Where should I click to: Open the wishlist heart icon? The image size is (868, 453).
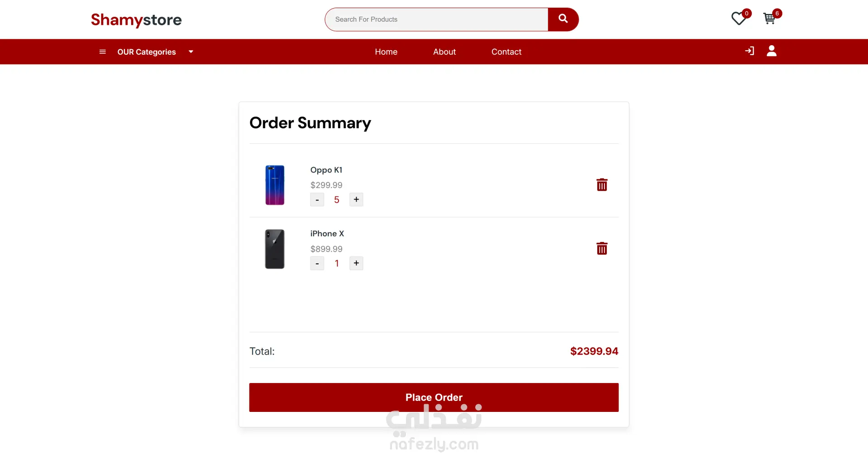pos(739,19)
